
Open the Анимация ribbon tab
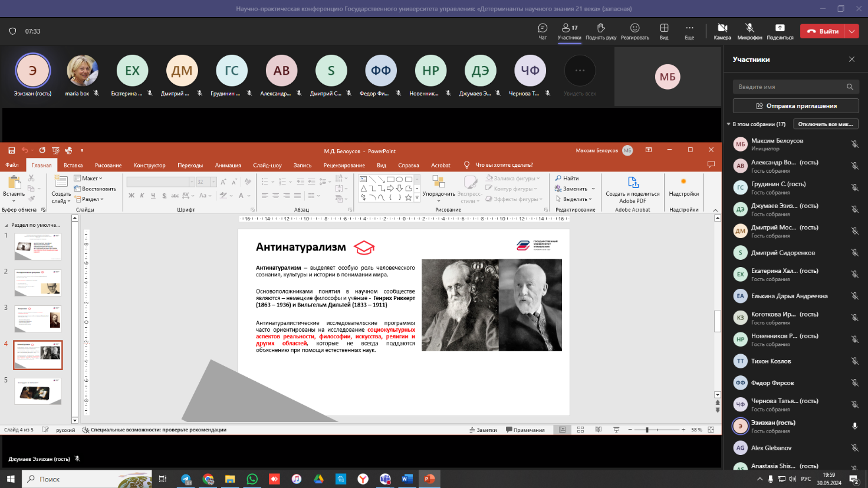tap(228, 165)
